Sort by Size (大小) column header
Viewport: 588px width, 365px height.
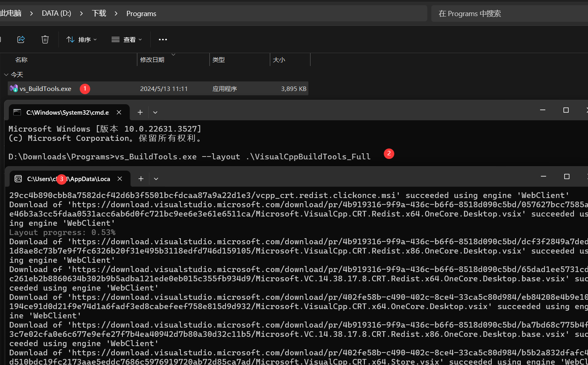(x=279, y=60)
